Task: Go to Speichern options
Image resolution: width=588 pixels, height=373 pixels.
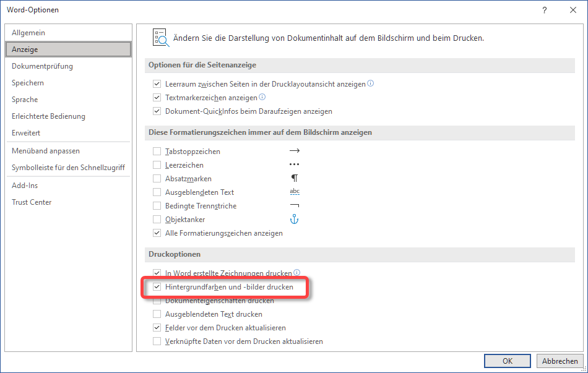Action: pos(68,83)
